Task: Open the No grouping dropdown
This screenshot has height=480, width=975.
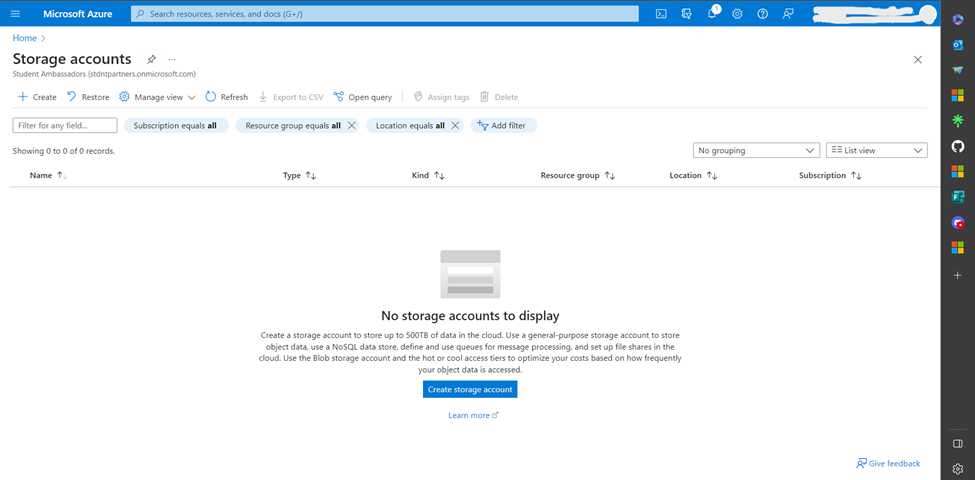Action: [756, 150]
